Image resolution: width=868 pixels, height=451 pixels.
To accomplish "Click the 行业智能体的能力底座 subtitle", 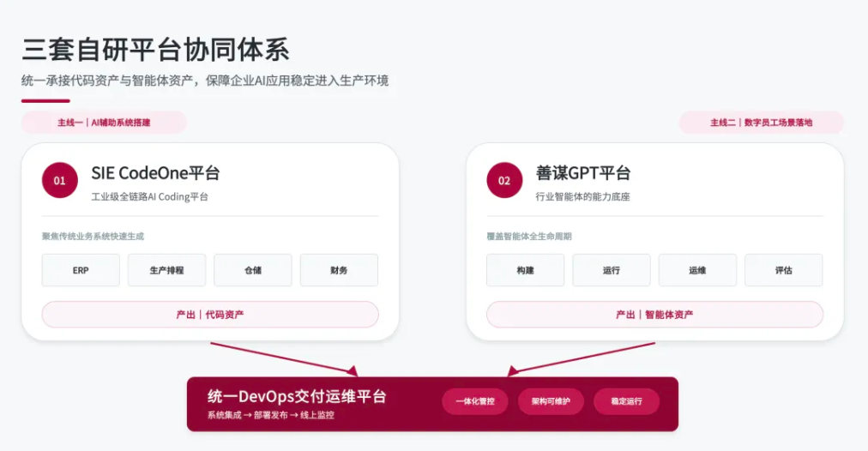I will click(582, 196).
